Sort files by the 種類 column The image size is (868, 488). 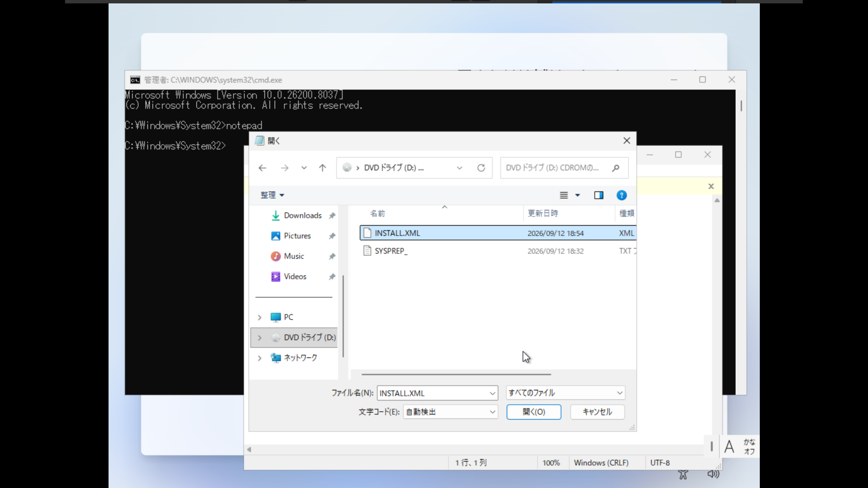(x=626, y=213)
